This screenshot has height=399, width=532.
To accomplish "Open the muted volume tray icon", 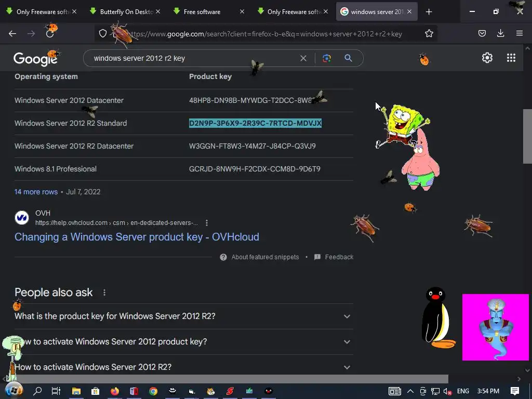I will pyautogui.click(x=447, y=391).
